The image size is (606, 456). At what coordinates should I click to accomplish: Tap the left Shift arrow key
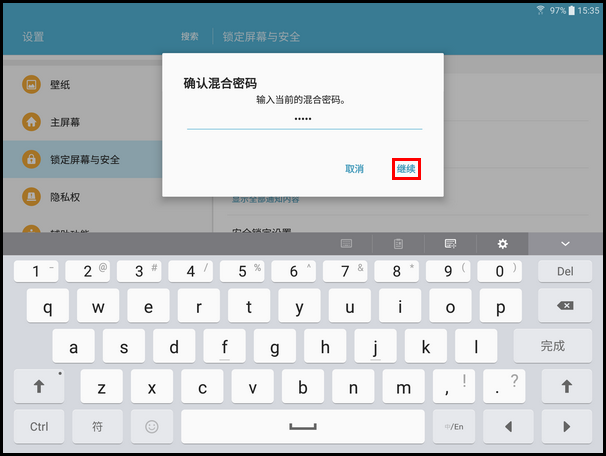click(39, 386)
